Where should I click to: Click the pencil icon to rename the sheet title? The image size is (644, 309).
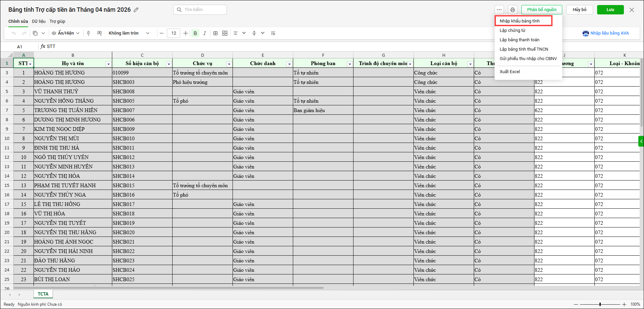[x=136, y=10]
